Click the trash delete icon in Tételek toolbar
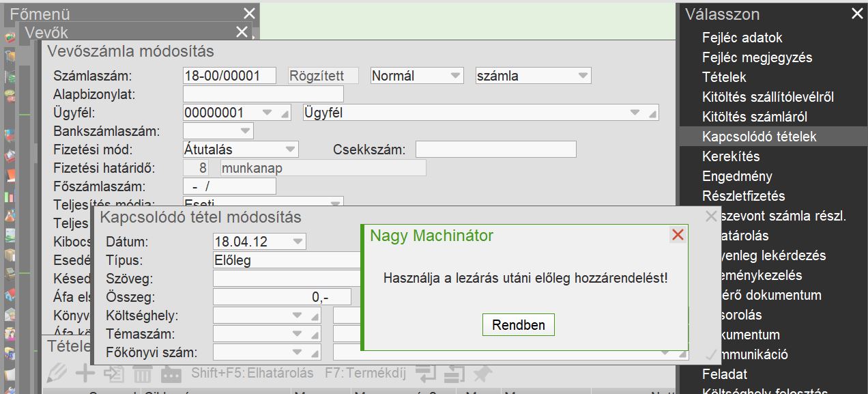Image resolution: width=868 pixels, height=394 pixels. [142, 374]
